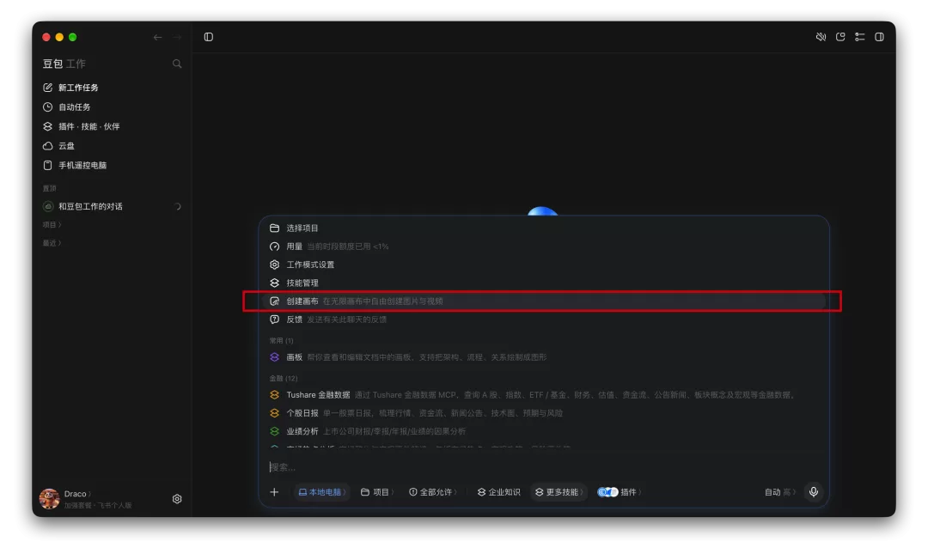Click the 搜索 search input field

(543, 467)
